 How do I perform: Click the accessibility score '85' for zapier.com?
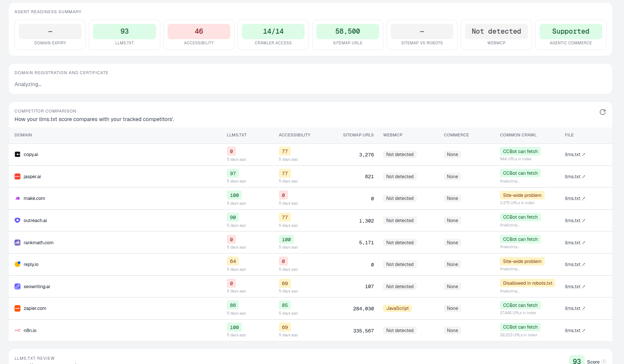[x=285, y=305]
